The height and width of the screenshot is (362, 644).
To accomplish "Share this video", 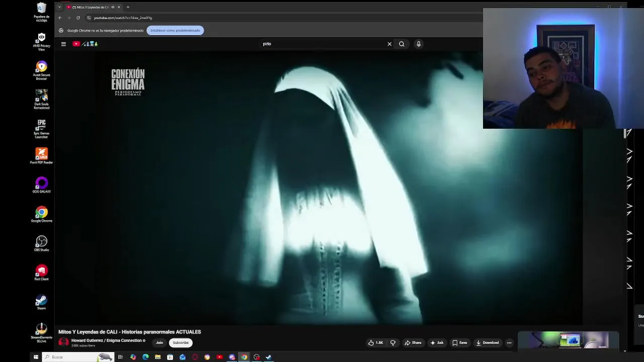I will (413, 343).
